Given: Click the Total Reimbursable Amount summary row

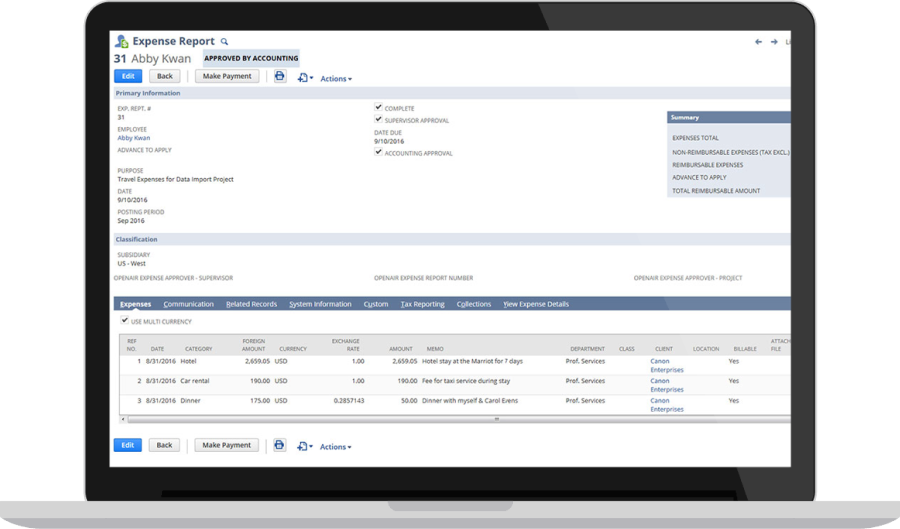Looking at the screenshot, I should coord(728,190).
